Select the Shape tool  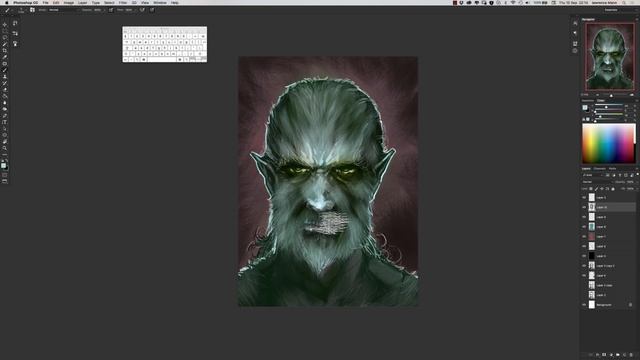(5, 135)
